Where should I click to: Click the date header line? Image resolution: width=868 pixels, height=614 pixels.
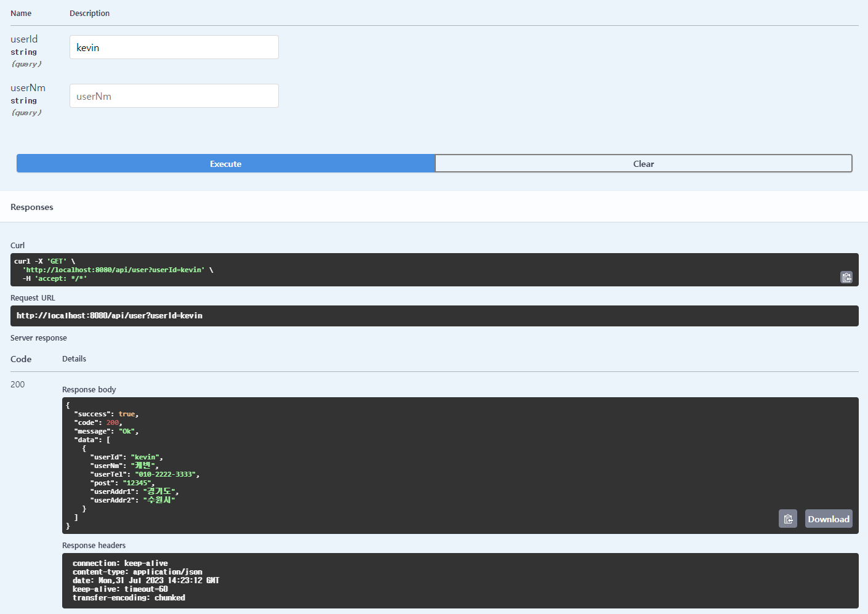point(146,581)
